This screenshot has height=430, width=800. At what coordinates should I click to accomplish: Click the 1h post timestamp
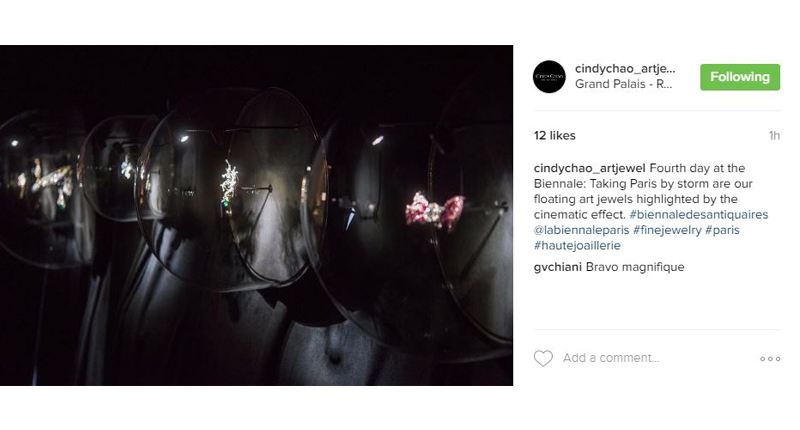click(x=774, y=136)
